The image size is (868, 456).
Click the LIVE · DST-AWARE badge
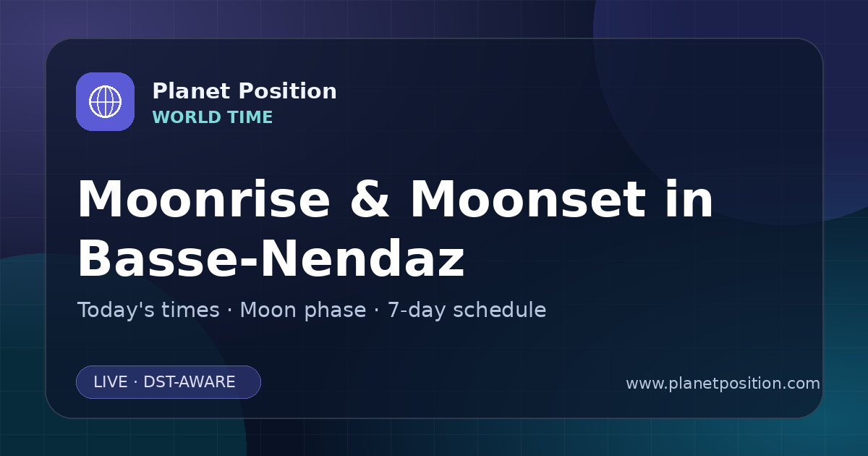pos(169,382)
